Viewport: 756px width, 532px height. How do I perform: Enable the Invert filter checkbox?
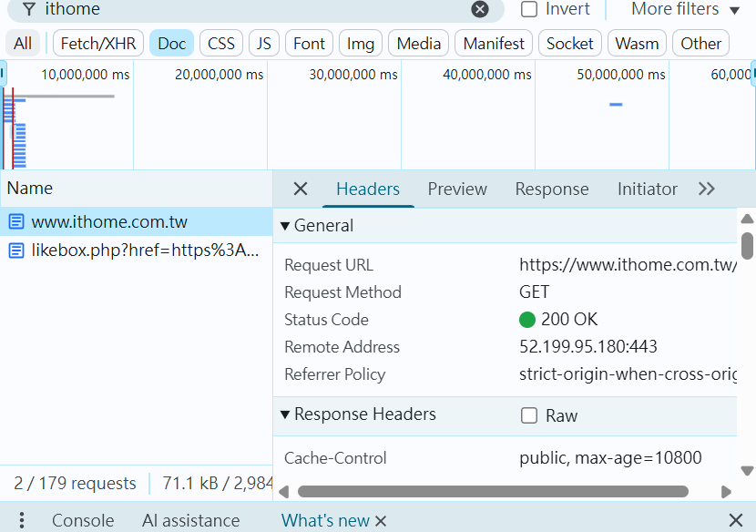pos(529,9)
